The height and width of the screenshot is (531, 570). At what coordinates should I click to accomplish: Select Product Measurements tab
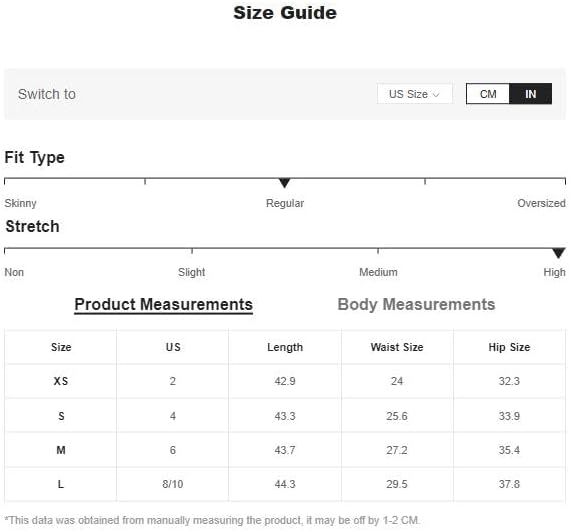[x=163, y=304]
